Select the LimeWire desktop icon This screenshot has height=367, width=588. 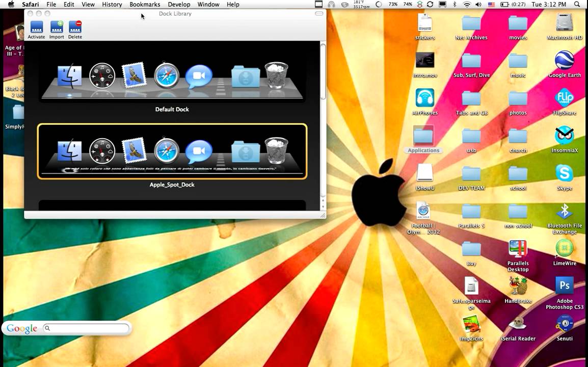(x=565, y=248)
